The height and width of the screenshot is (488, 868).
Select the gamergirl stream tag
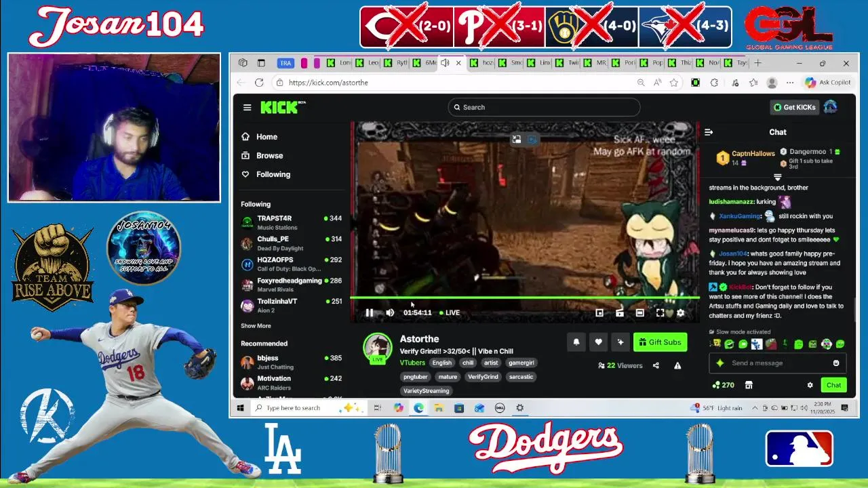click(x=521, y=363)
